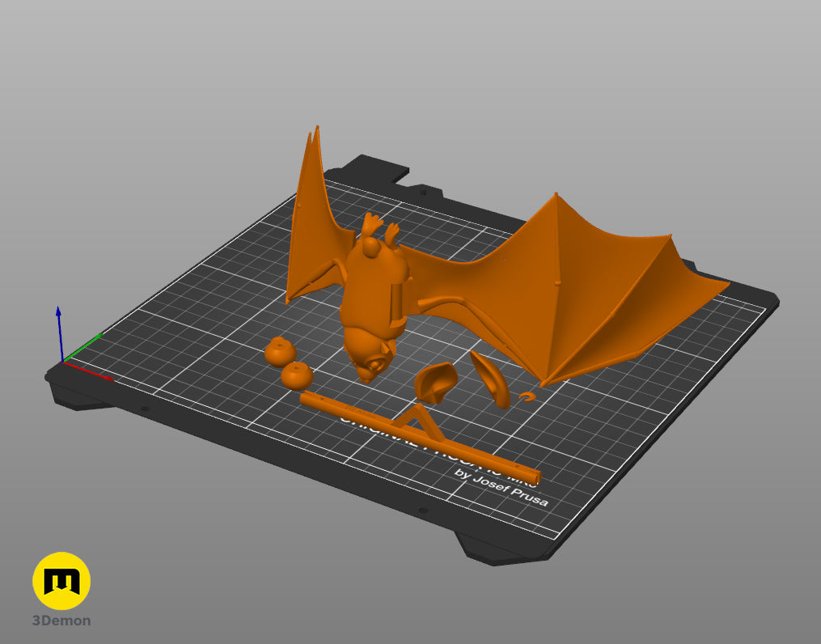Select the curved crescent-shaped ear piece
This screenshot has width=821, height=644.
491,379
